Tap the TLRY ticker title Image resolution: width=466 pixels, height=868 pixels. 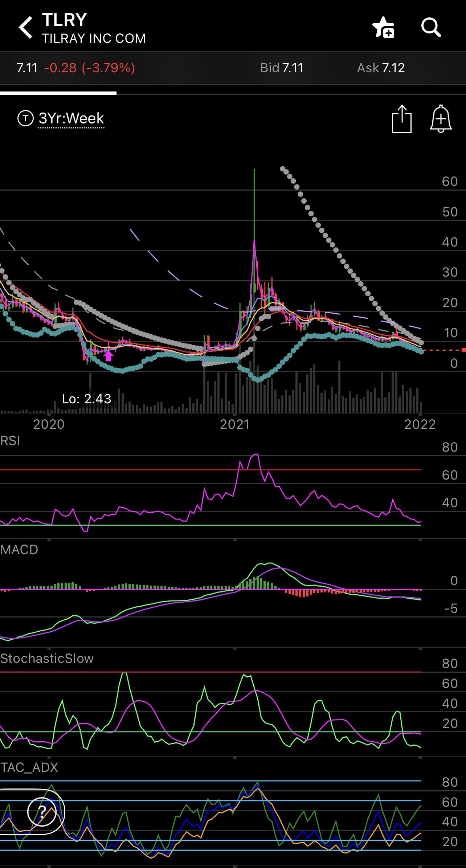click(64, 20)
